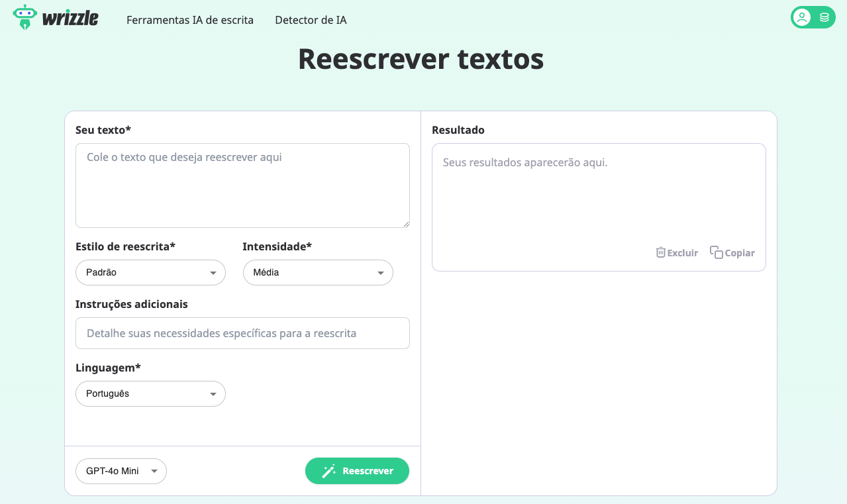The image size is (847, 504).
Task: Click the Wrizzle robot logo icon
Action: (x=25, y=17)
